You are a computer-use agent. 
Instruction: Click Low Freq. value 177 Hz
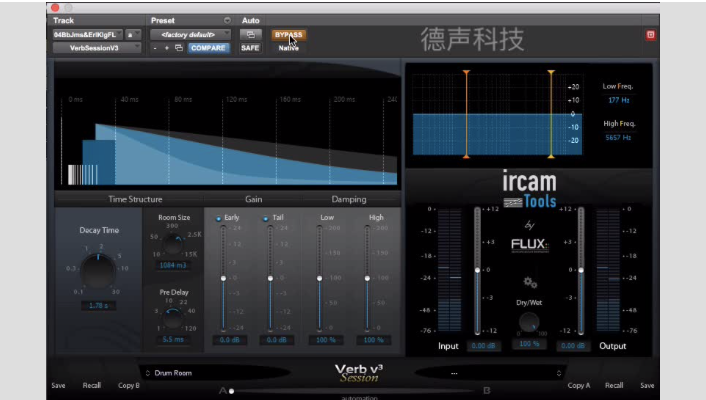click(619, 100)
